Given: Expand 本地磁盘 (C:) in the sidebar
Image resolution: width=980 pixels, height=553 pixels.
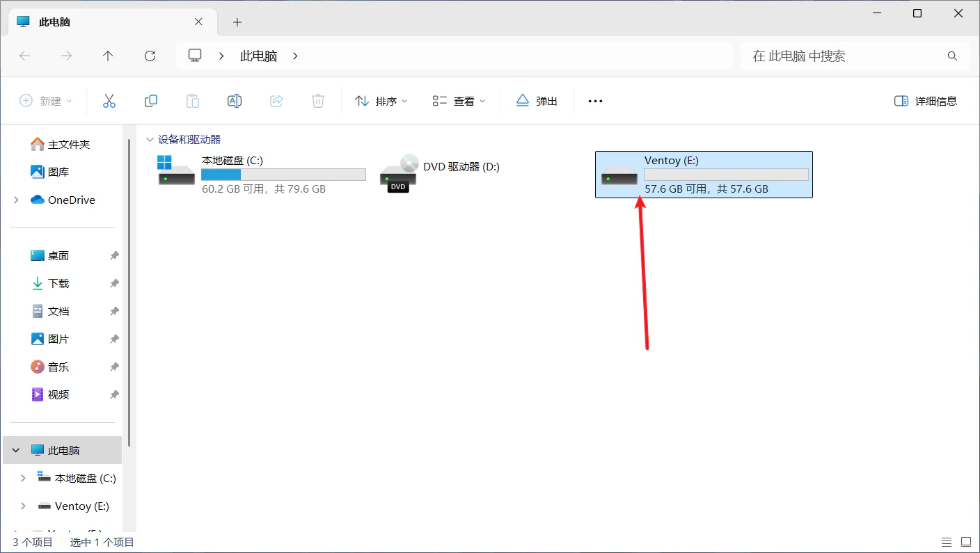Looking at the screenshot, I should 23,478.
